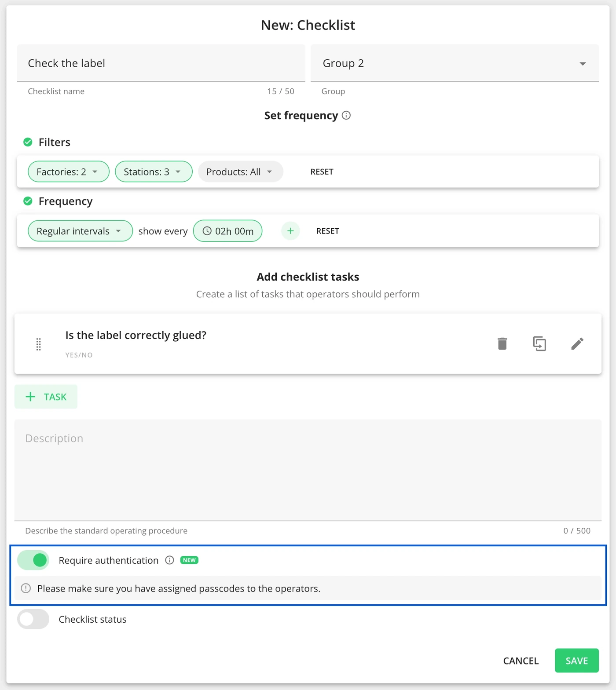This screenshot has height=690, width=616.
Task: Expand the Stations: 3 filter
Action: pos(154,172)
